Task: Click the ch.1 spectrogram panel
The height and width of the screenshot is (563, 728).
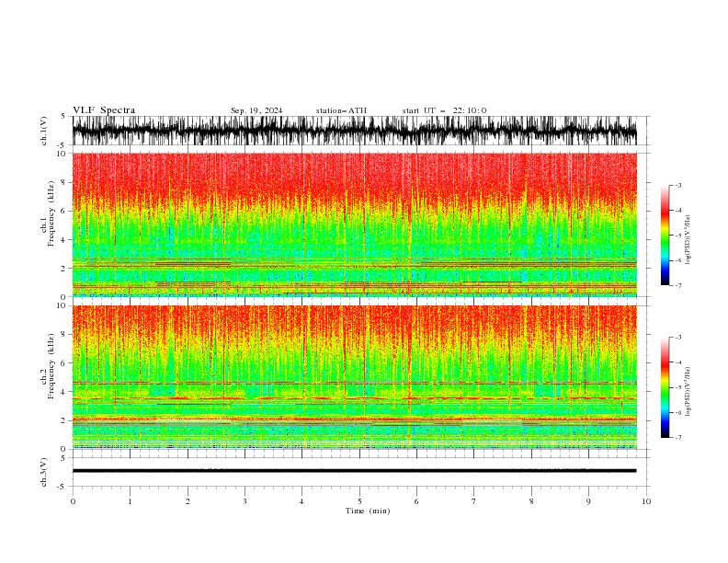Action: pos(355,224)
